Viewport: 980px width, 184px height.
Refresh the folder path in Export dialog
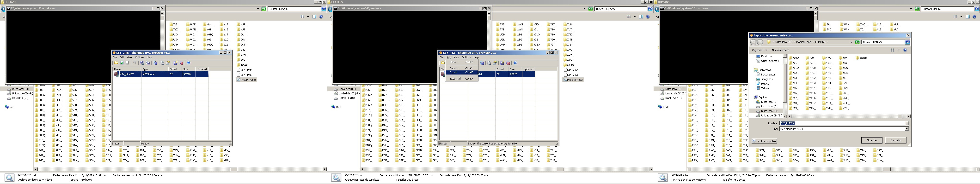pyautogui.click(x=857, y=42)
